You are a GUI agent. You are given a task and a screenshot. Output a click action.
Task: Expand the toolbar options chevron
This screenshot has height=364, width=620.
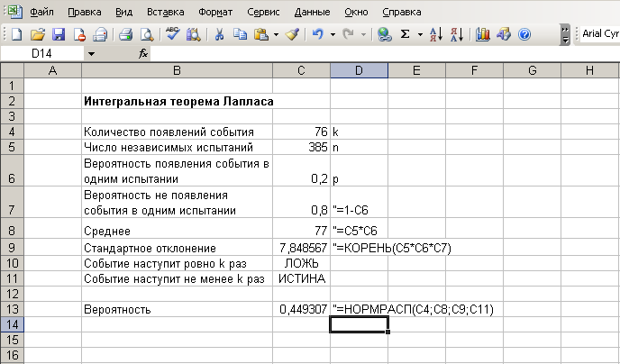click(565, 35)
